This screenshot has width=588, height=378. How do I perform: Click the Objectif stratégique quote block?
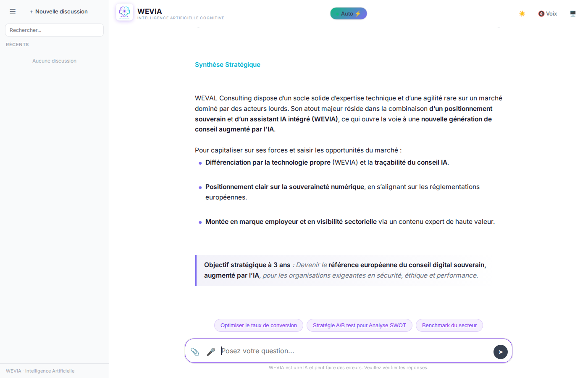pos(343,270)
